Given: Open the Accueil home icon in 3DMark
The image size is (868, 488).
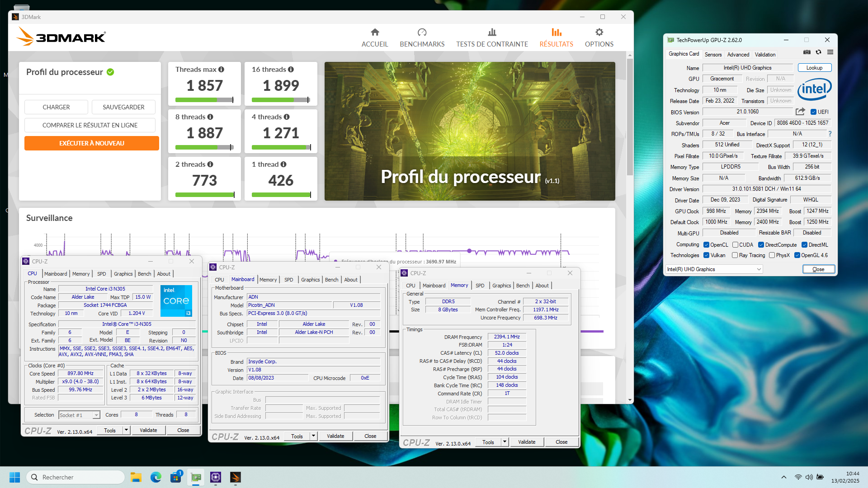Looking at the screenshot, I should click(375, 32).
